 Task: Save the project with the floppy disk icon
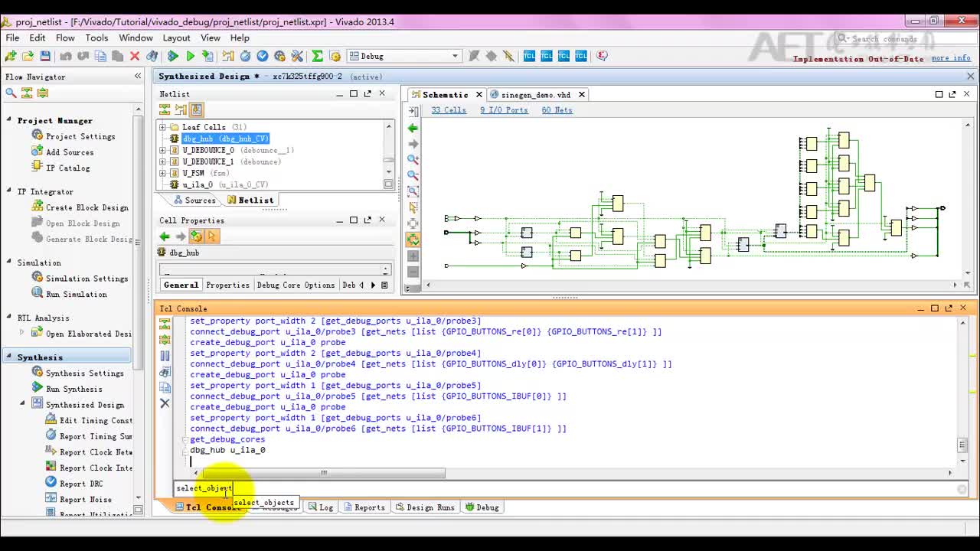45,56
